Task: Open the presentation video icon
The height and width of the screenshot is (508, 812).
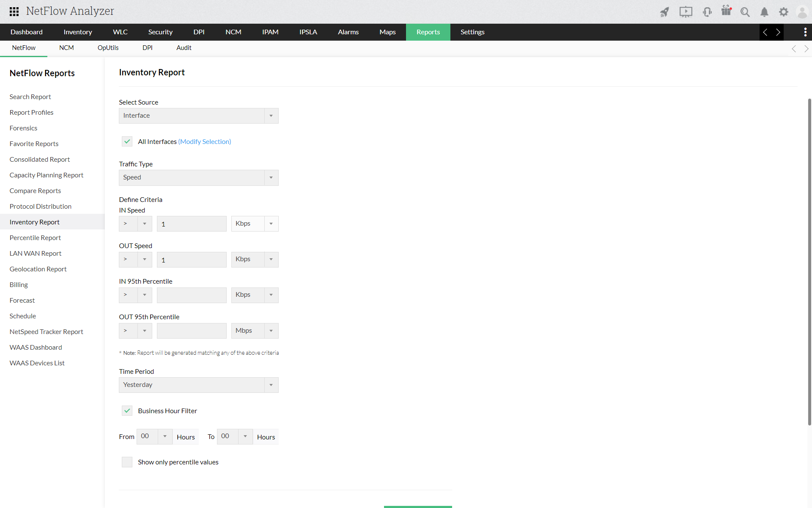Action: tap(686, 12)
